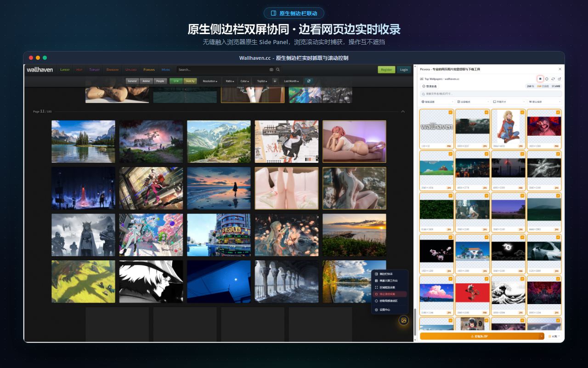Open the Random tab on wallhaven
Viewport: 588px width, 368px height.
[x=113, y=69]
